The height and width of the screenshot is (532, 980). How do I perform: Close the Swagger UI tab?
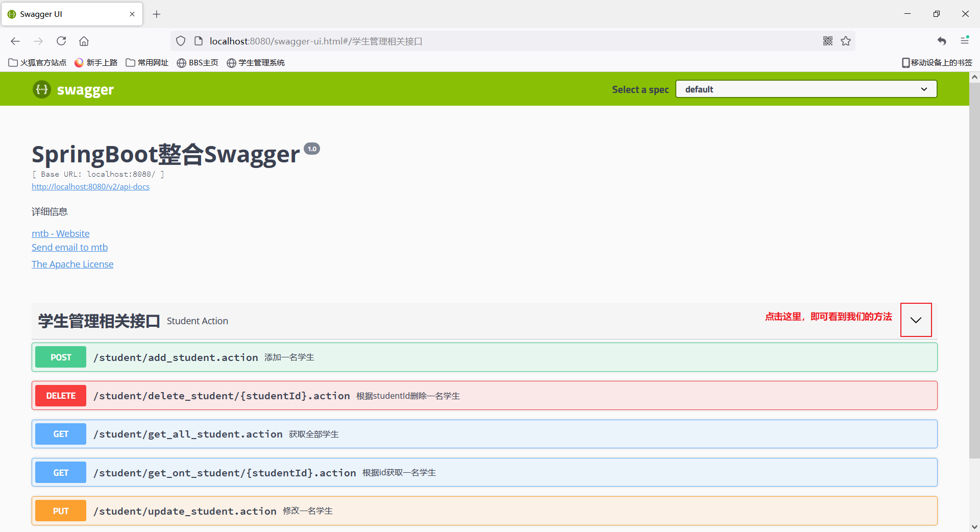132,14
